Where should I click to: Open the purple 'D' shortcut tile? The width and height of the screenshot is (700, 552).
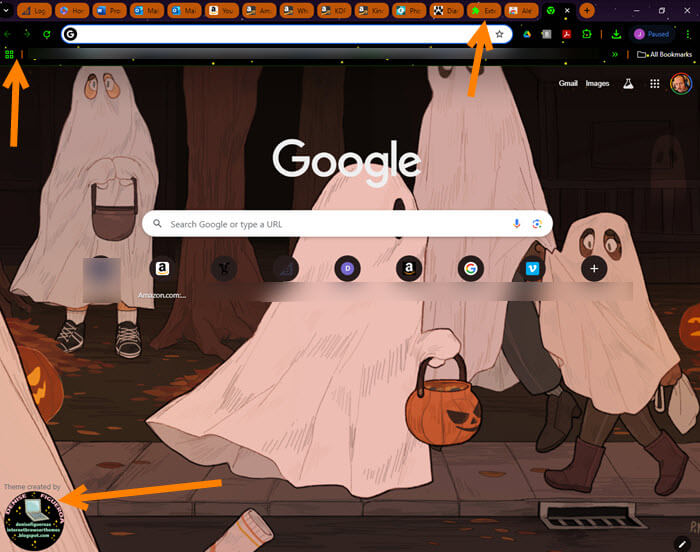(x=347, y=268)
